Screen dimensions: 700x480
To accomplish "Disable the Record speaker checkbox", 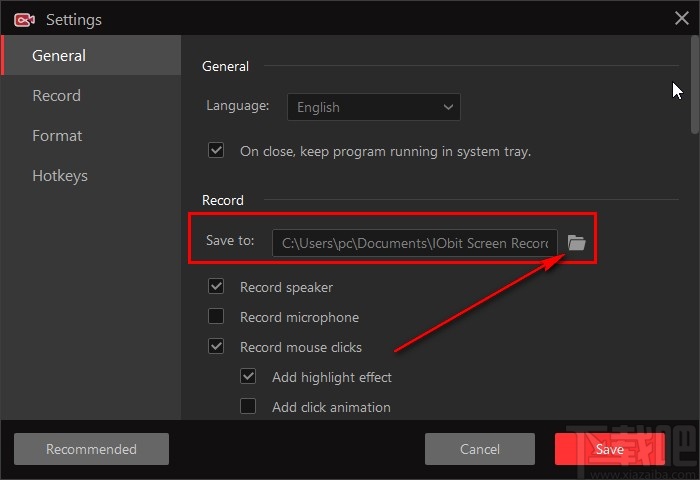I will click(216, 287).
